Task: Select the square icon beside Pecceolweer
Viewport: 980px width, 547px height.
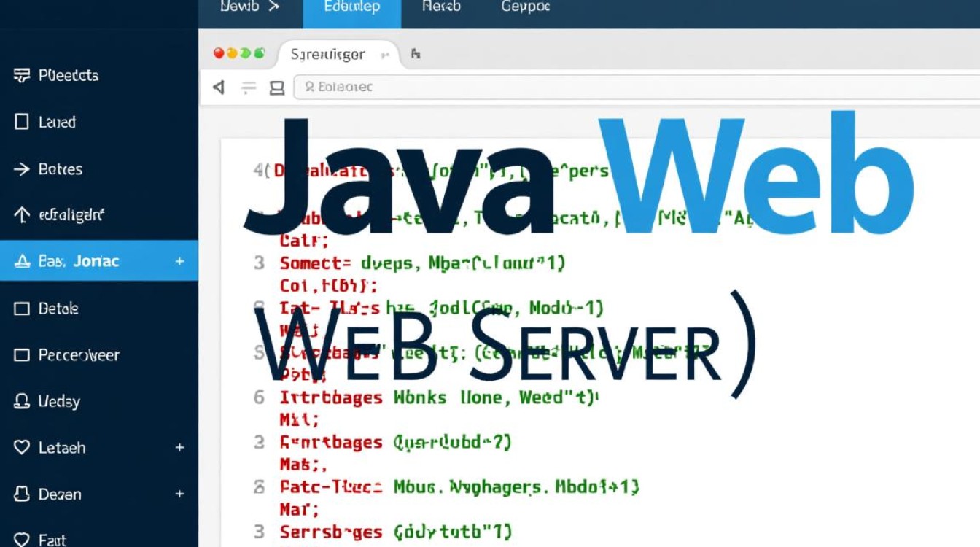Action: click(x=22, y=355)
